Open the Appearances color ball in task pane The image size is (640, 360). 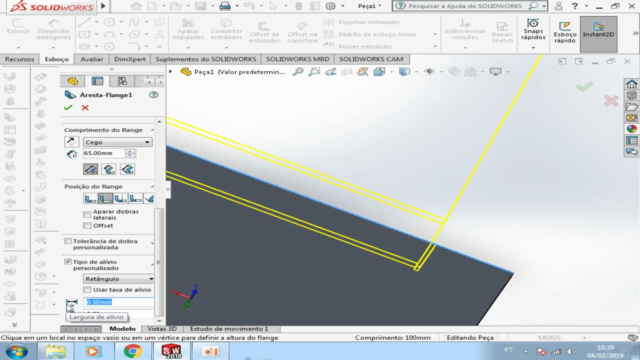(x=631, y=129)
